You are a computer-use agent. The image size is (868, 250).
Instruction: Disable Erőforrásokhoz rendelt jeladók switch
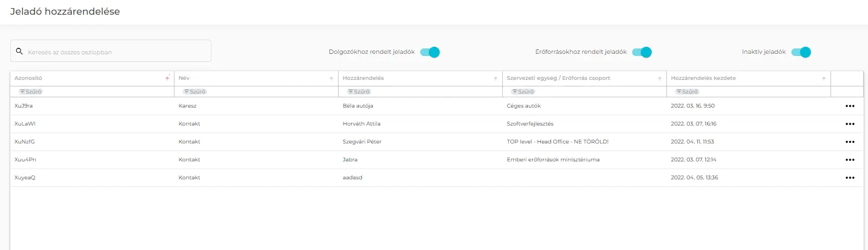click(x=642, y=52)
